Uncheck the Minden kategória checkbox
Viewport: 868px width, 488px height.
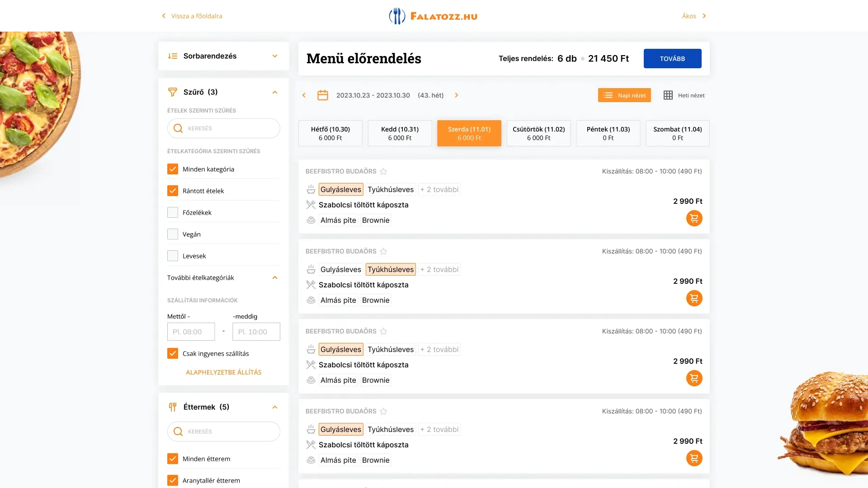173,169
